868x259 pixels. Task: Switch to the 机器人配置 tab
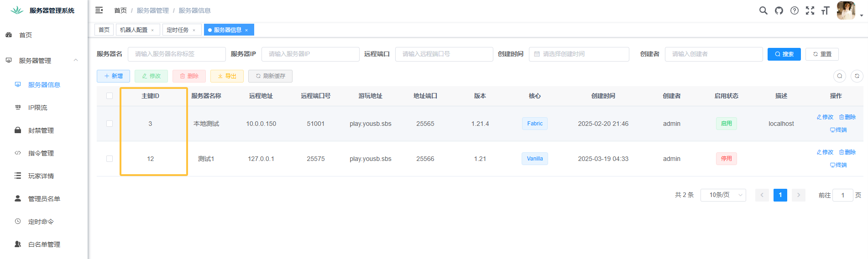pos(138,30)
